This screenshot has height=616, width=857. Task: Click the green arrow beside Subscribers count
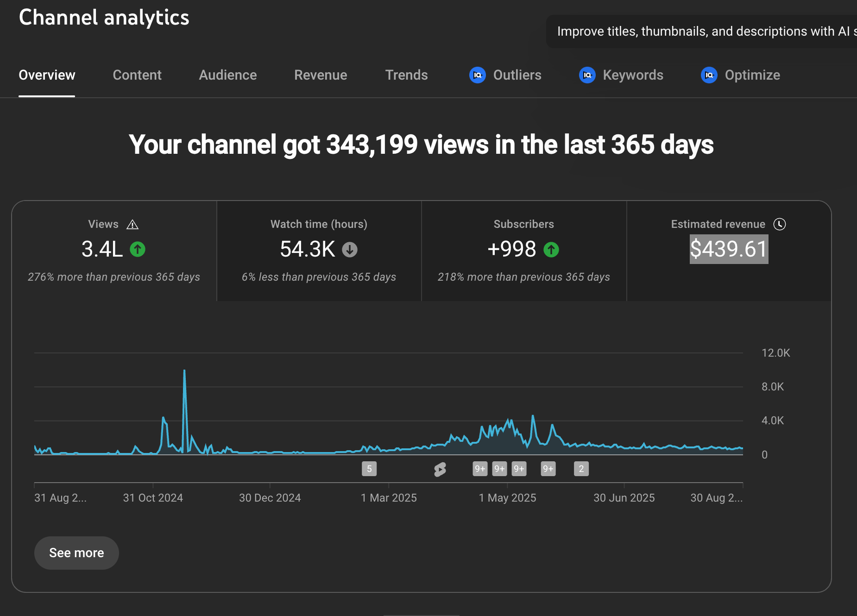coord(551,249)
